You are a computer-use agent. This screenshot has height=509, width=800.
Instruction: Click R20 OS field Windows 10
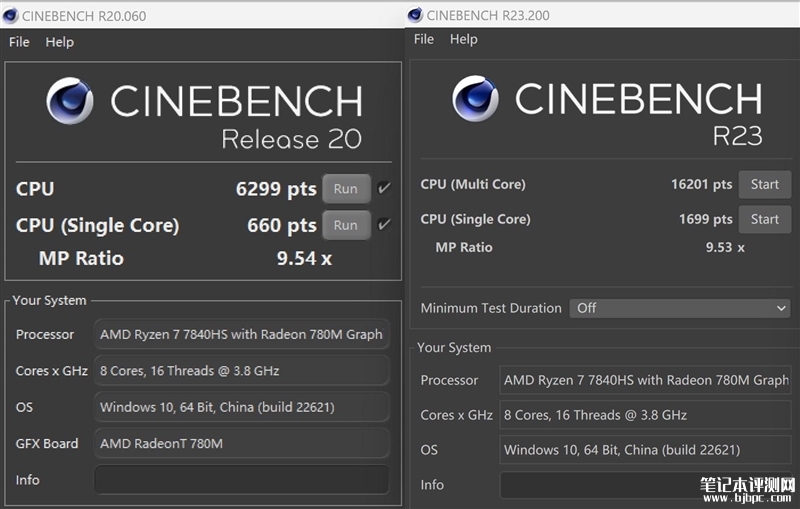(x=242, y=407)
